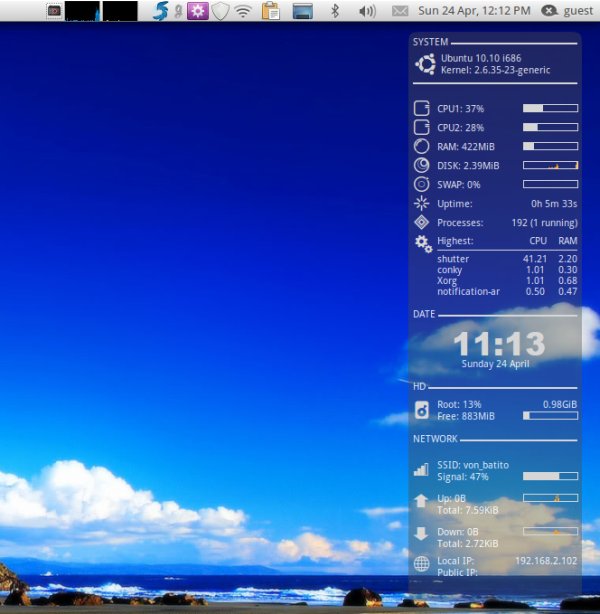The width and height of the screenshot is (600, 614).
Task: Select the blue window tray icon
Action: (303, 11)
